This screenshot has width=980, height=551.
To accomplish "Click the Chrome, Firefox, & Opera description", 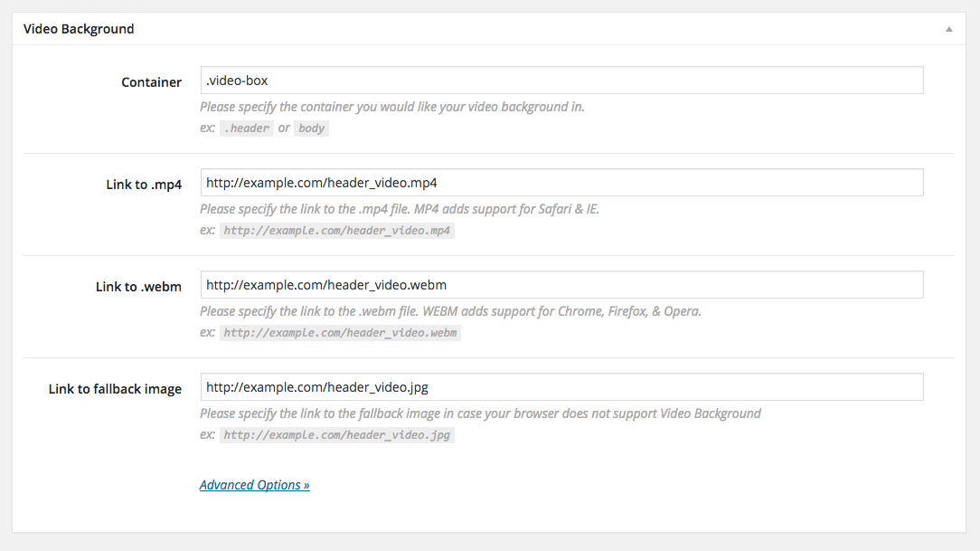I will click(450, 311).
